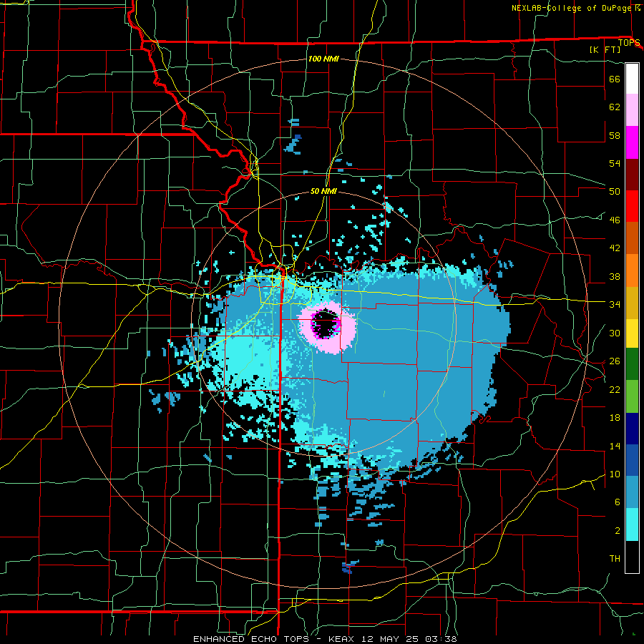Click the magenta 58 kft legend swatch
644x644 pixels.
click(x=632, y=142)
